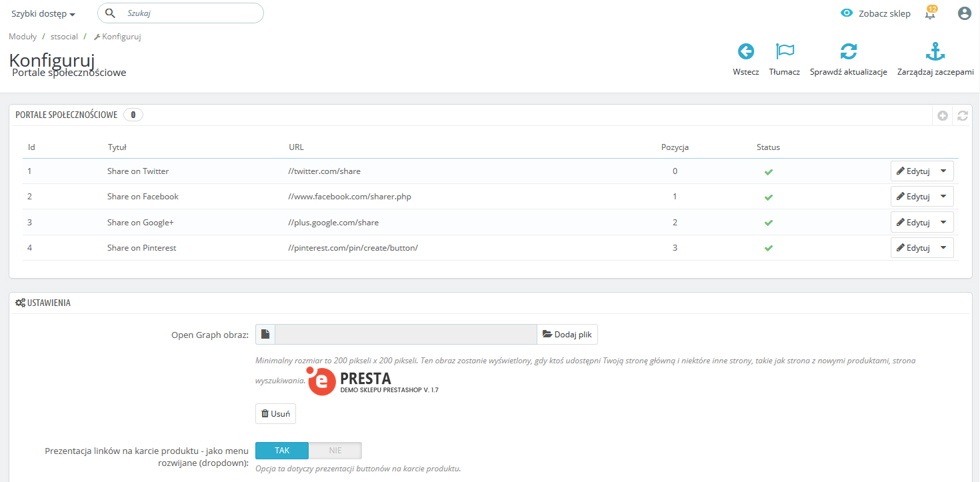The width and height of the screenshot is (980, 482).
Task: Set dropdown presentation to NIE
Action: 335,451
